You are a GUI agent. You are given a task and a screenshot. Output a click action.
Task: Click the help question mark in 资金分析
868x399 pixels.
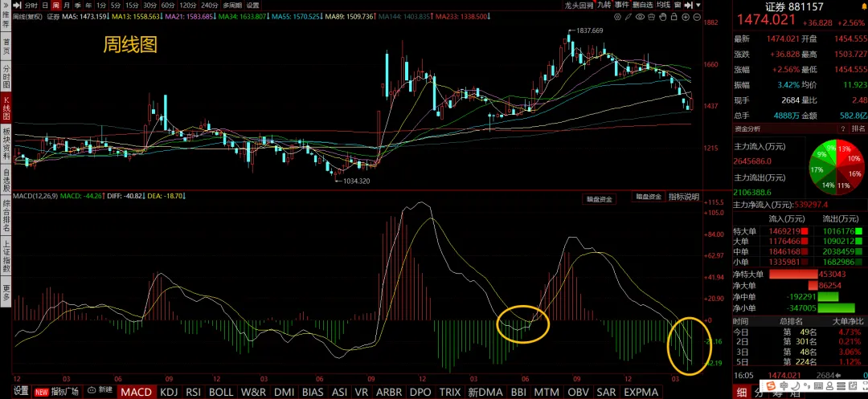843,128
